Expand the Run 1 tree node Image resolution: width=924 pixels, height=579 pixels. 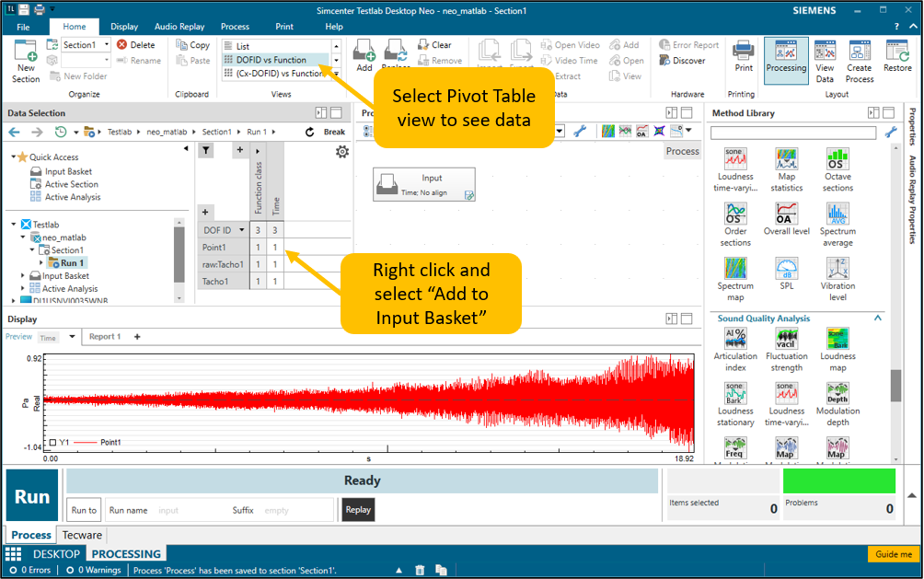pyautogui.click(x=41, y=263)
